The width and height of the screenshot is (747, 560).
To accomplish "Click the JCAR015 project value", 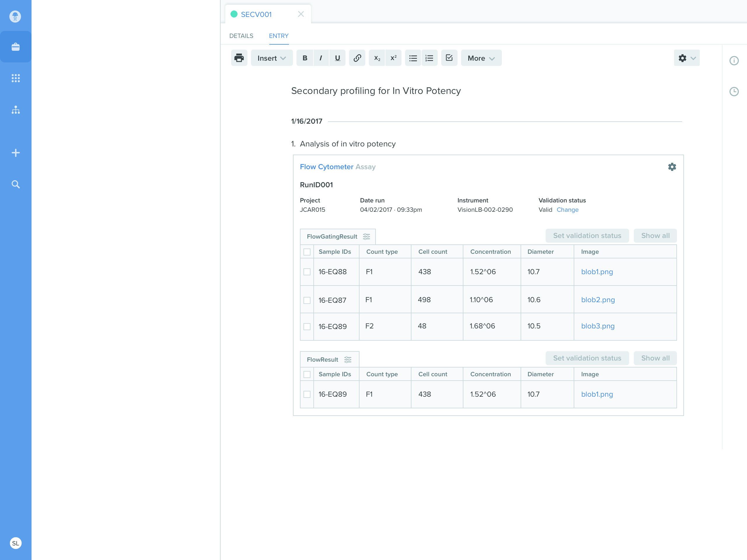I will 313,210.
